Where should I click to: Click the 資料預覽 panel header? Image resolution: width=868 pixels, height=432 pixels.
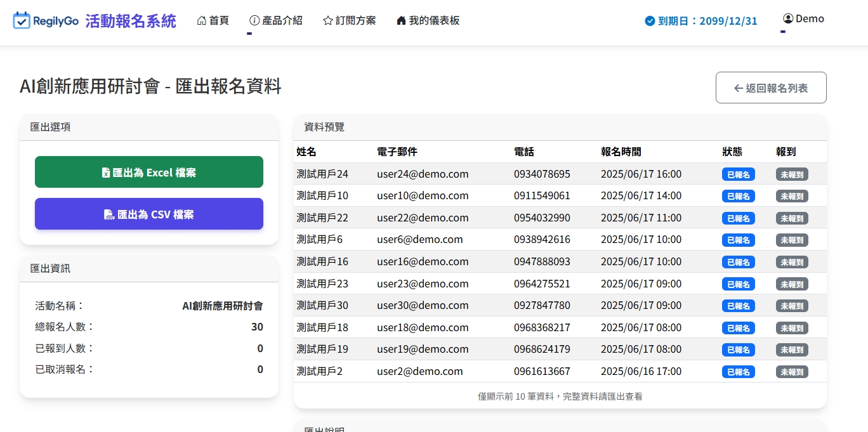(x=560, y=127)
